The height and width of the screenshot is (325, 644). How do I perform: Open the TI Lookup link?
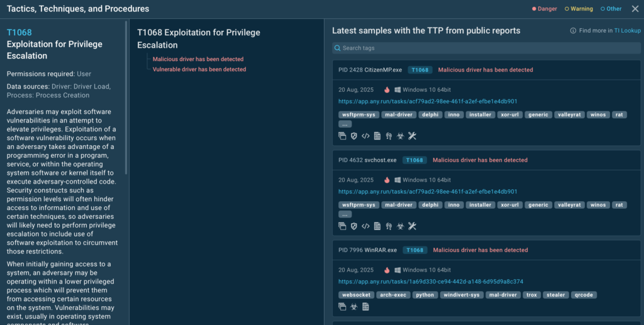click(x=628, y=30)
